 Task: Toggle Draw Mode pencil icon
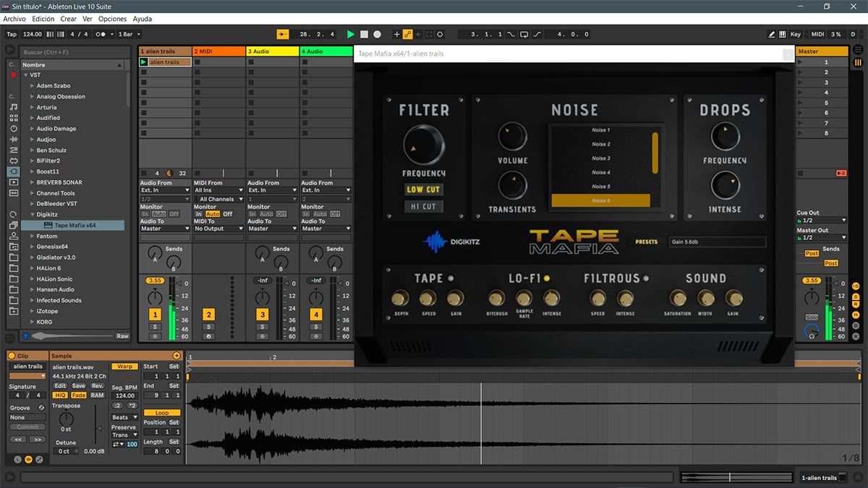[773, 34]
